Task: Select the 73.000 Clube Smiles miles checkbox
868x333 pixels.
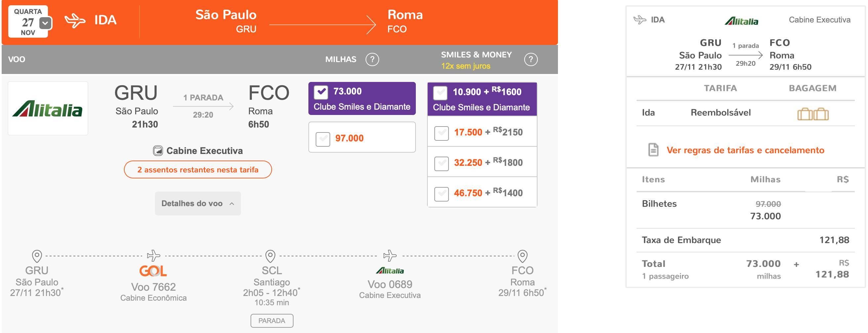Action: point(321,92)
